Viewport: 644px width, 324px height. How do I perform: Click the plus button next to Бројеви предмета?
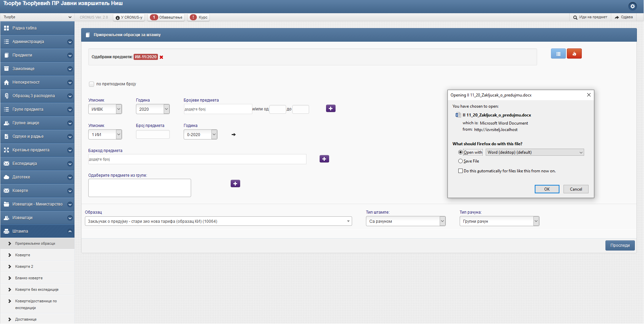[x=330, y=109]
